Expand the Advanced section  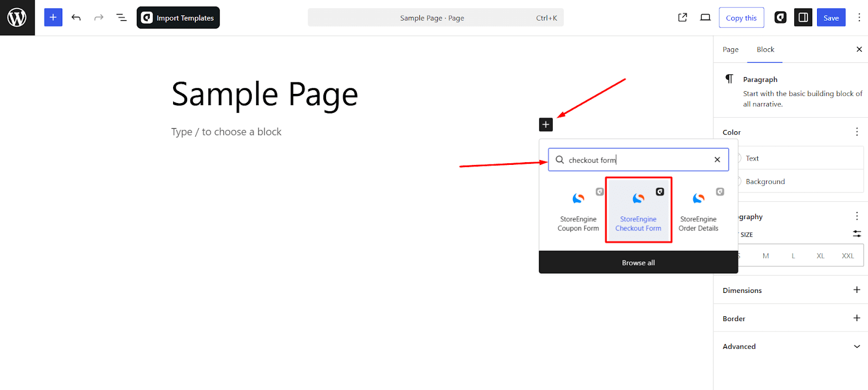point(791,346)
